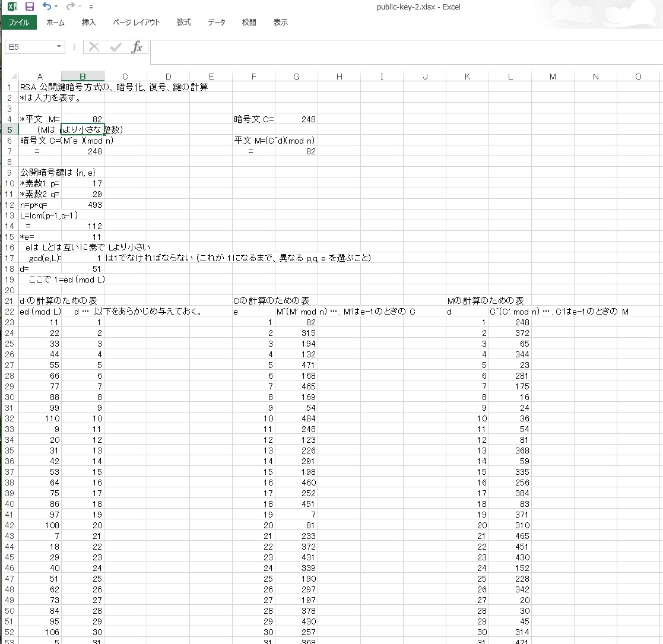Click the Excel logo icon in title bar

(12, 7)
